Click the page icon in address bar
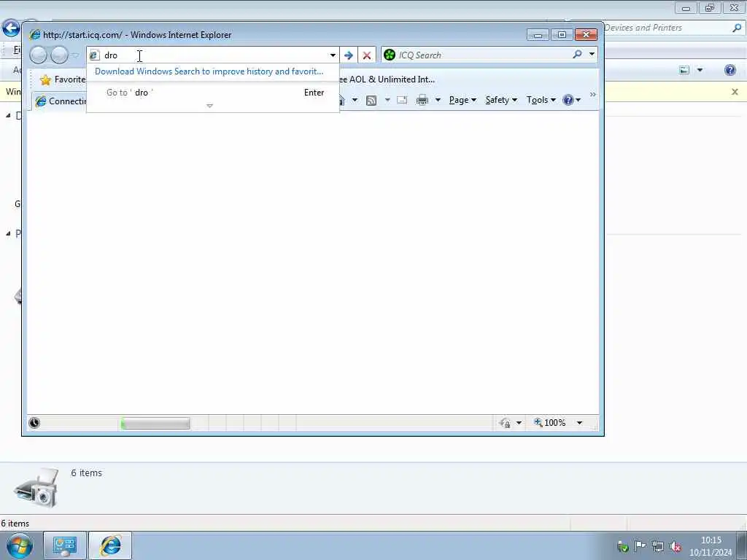Viewport: 747px width, 560px height. click(94, 55)
